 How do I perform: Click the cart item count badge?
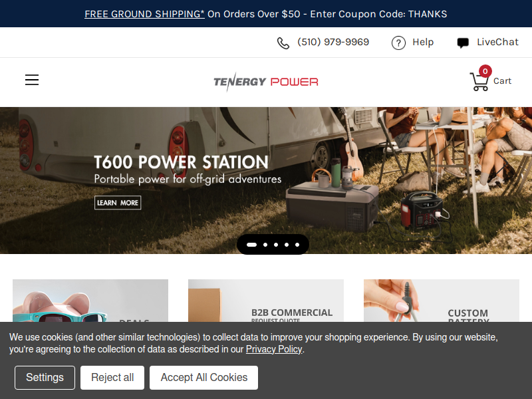pyautogui.click(x=485, y=71)
